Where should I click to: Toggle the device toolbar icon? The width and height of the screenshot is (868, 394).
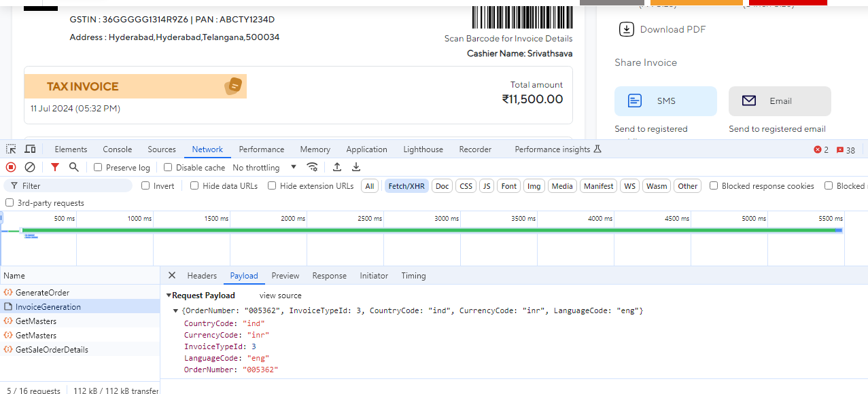click(31, 149)
